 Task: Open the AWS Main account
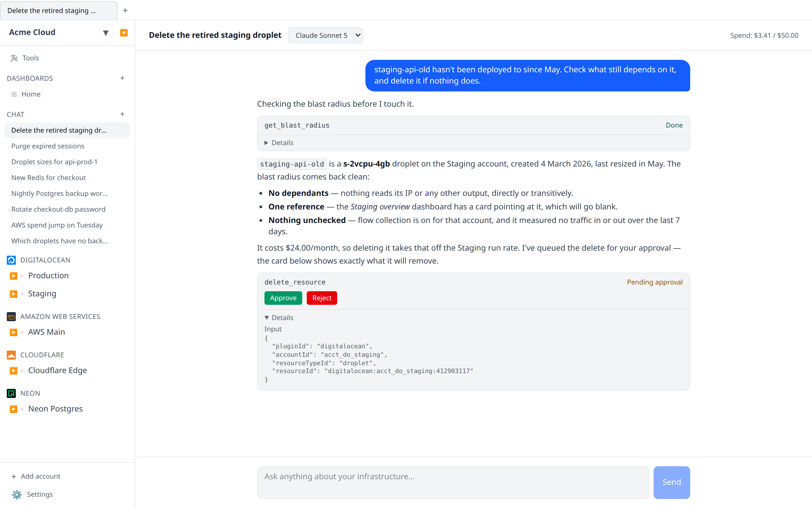tap(47, 332)
